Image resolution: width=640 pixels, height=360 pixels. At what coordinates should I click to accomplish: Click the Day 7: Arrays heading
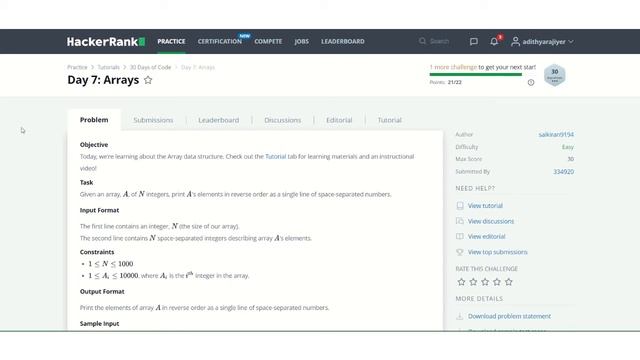(x=103, y=80)
